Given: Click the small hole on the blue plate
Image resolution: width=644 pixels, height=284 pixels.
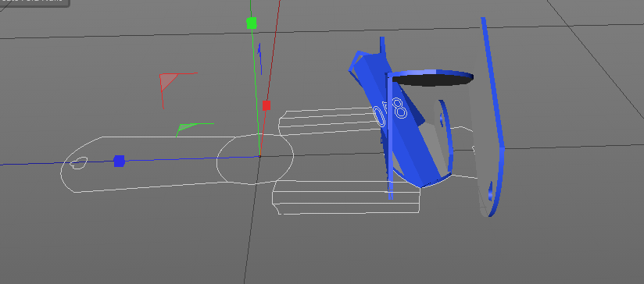Looking at the screenshot, I should (x=491, y=190).
